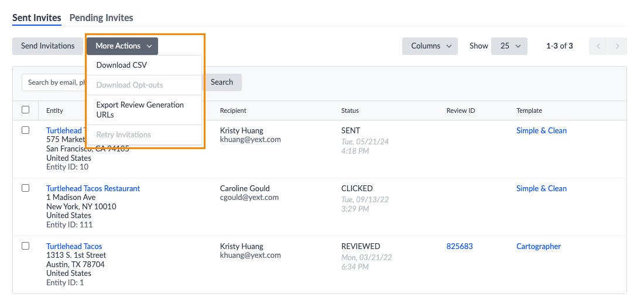Viewport: 644px width, 304px height.
Task: Collapse the More Actions dropdown
Action: [x=122, y=46]
